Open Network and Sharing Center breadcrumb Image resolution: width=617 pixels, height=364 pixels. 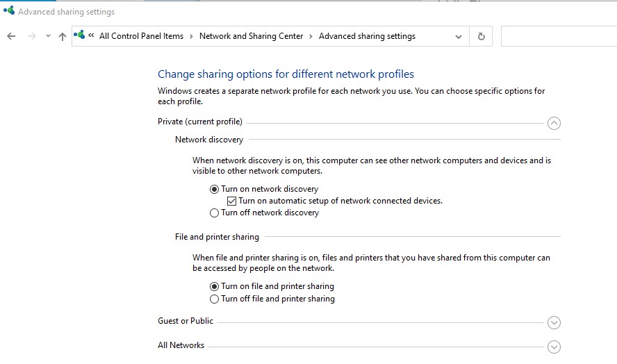(251, 36)
